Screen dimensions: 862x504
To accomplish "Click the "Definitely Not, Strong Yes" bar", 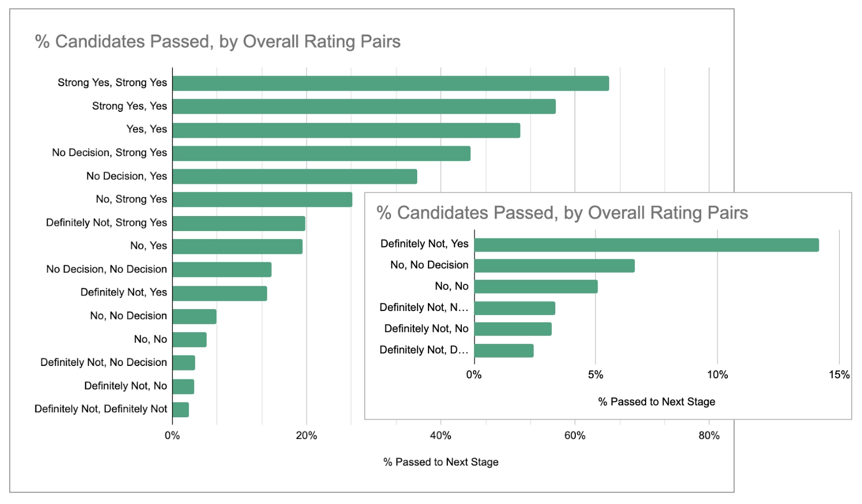I will click(238, 223).
